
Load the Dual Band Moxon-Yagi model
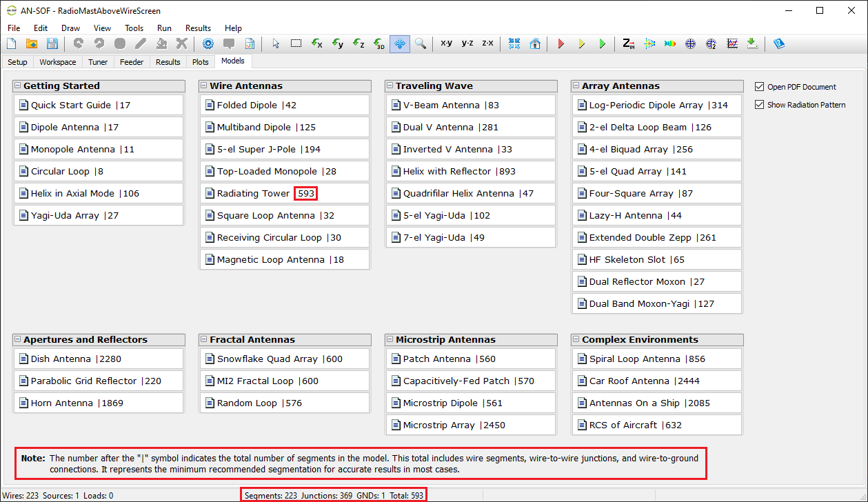[x=657, y=304]
